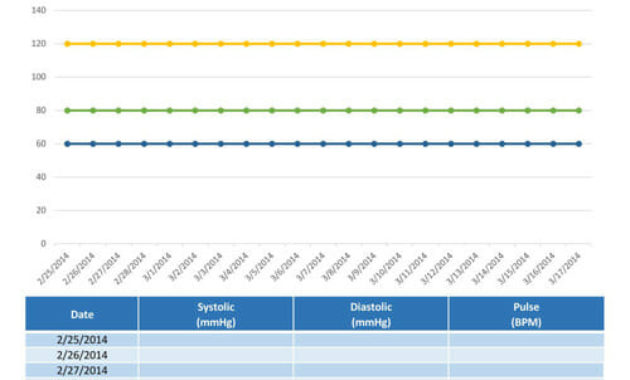
Task: Select the yellow series line at 120
Action: pyautogui.click(x=323, y=44)
